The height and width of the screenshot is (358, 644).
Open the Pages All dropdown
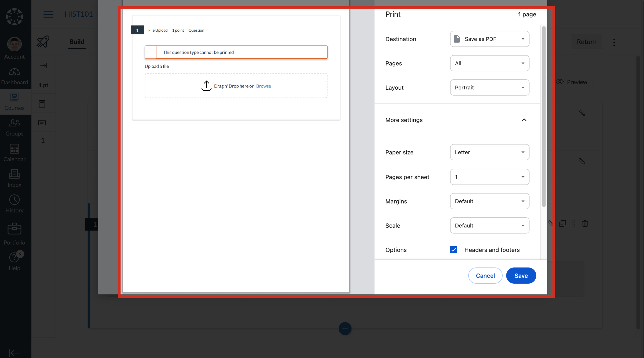point(489,63)
